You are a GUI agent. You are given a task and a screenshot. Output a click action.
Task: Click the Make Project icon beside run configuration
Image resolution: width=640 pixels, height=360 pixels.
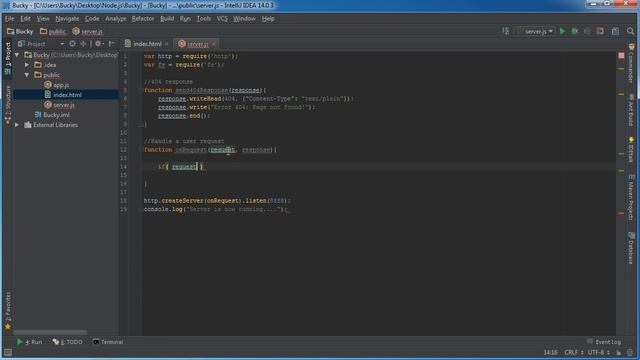pyautogui.click(x=505, y=31)
